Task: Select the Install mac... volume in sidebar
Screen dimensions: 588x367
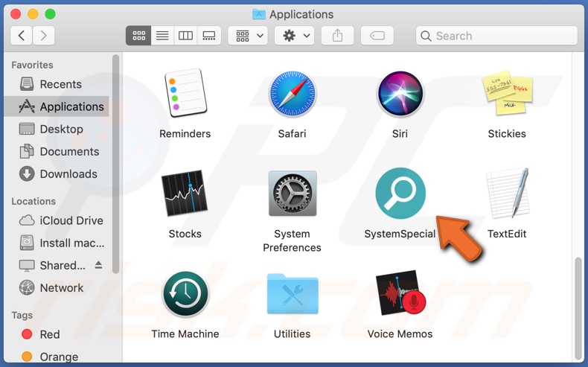Action: click(57, 243)
